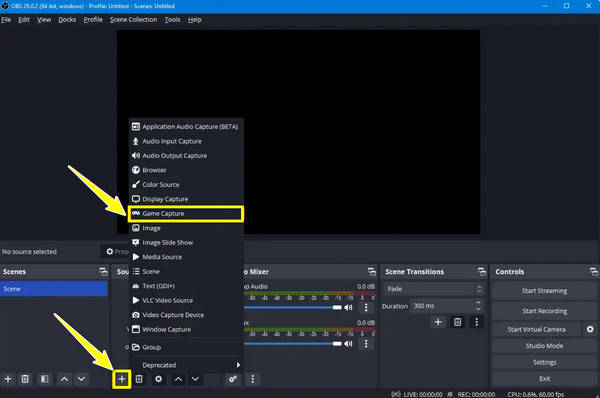Add a VLC Video Source
This screenshot has height=398, width=600.
[x=186, y=300]
